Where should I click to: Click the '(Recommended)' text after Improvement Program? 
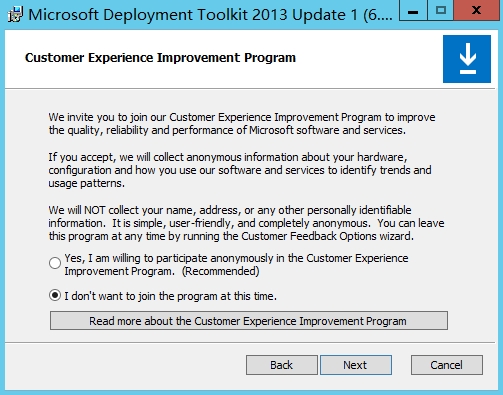pos(220,271)
